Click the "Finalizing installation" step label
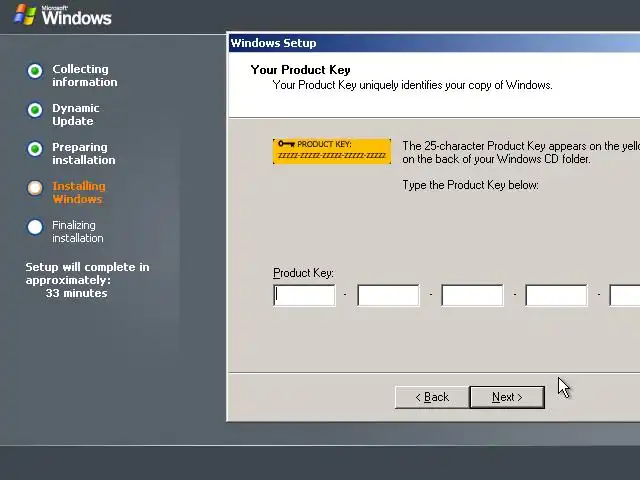640x480 pixels. click(x=78, y=231)
